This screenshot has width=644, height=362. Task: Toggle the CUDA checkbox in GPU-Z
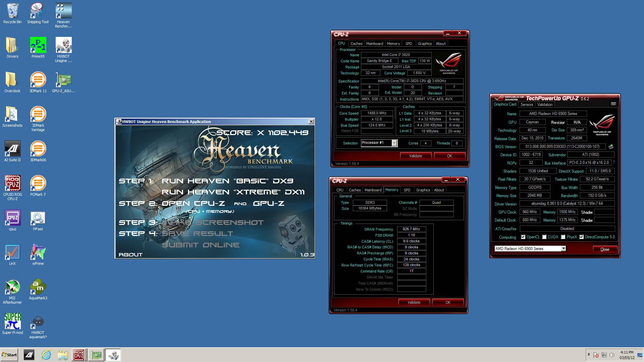544,237
